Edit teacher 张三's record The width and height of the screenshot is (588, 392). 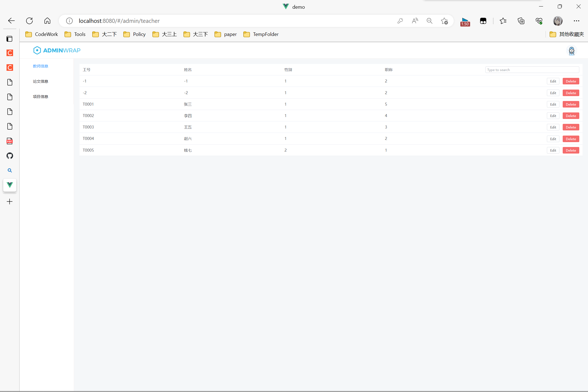(x=553, y=104)
